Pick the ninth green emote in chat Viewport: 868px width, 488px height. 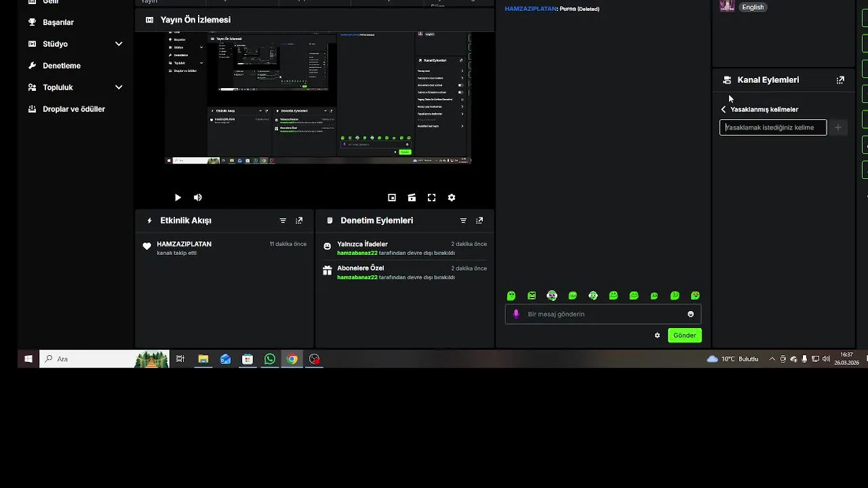[675, 296]
